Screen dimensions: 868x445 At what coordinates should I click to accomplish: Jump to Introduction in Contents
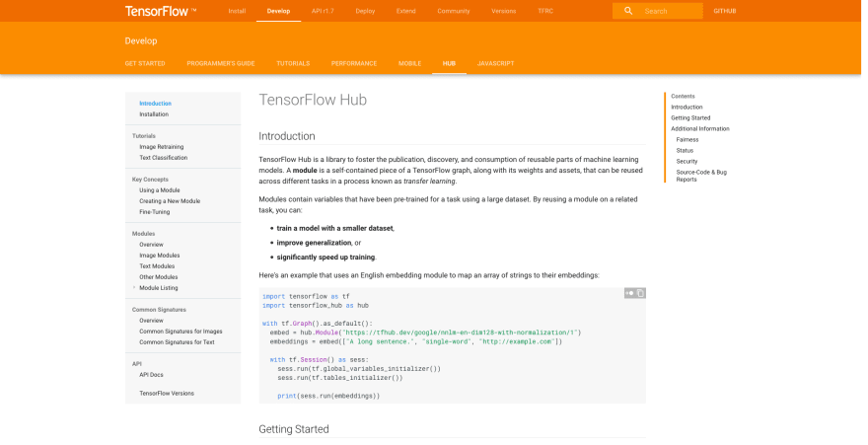coord(687,108)
